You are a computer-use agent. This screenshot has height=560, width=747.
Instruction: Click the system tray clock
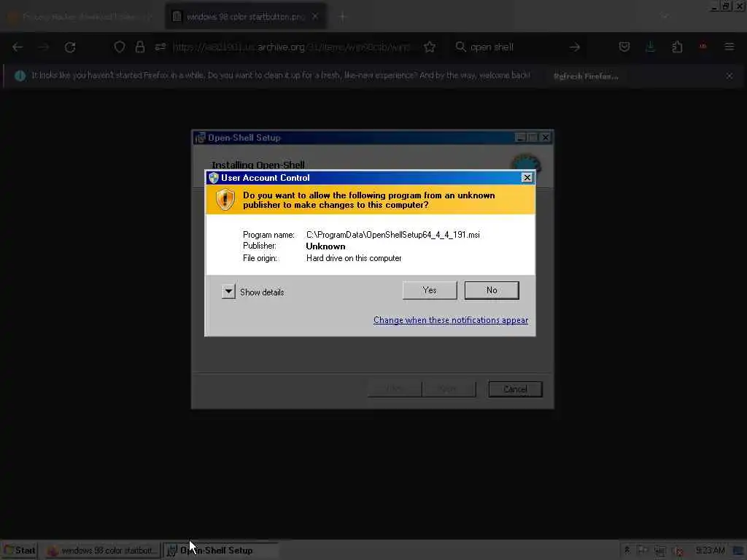click(x=711, y=551)
